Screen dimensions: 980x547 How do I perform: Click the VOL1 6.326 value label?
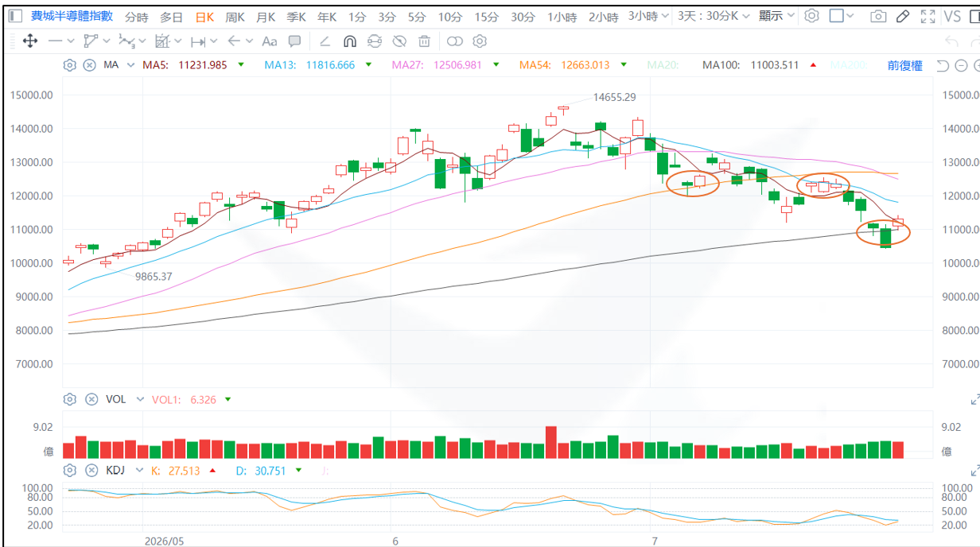click(184, 399)
